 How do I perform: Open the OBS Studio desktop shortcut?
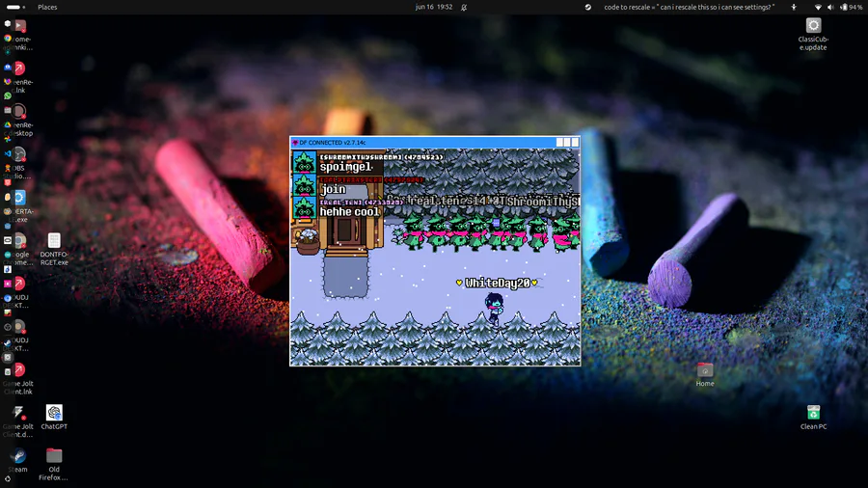pos(18,163)
